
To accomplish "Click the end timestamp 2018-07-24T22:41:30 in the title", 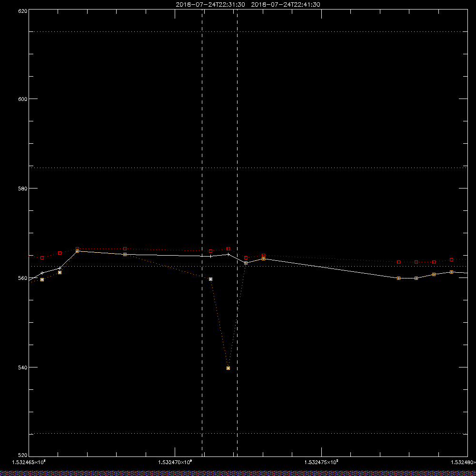I will click(286, 5).
